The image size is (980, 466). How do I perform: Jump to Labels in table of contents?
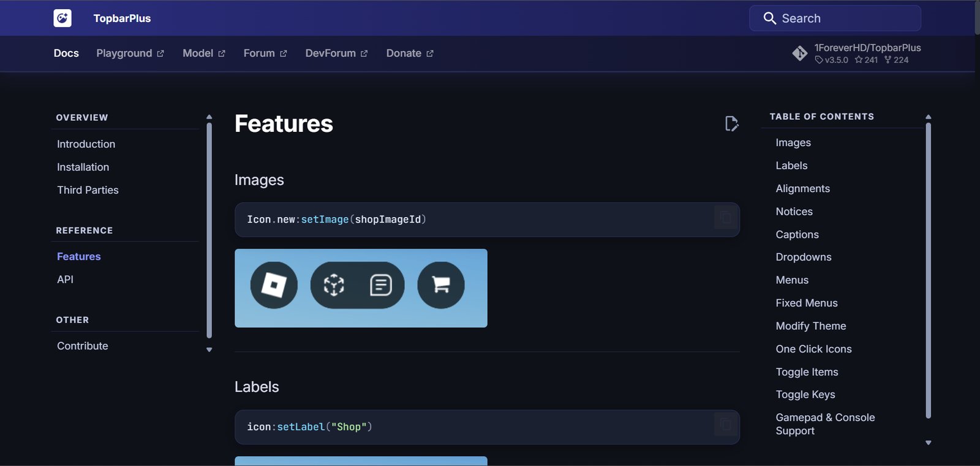click(791, 166)
